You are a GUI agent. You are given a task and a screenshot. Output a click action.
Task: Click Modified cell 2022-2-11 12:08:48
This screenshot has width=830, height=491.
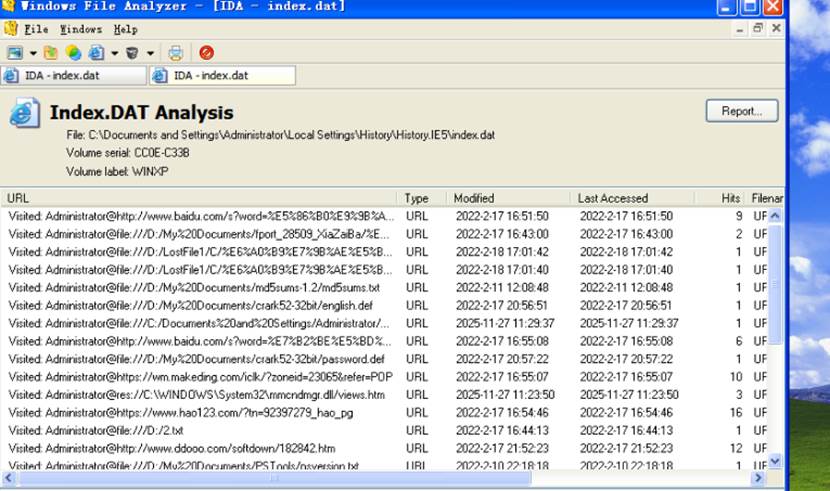coord(502,287)
